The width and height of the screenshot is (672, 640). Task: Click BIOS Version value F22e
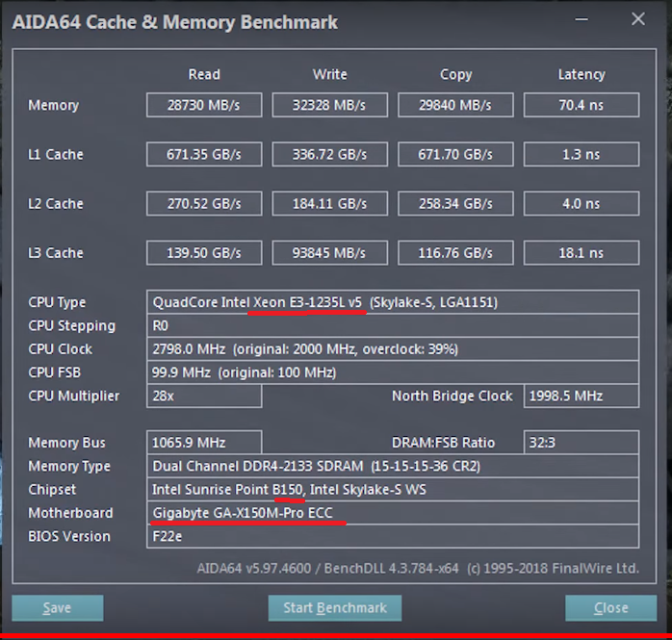393,536
